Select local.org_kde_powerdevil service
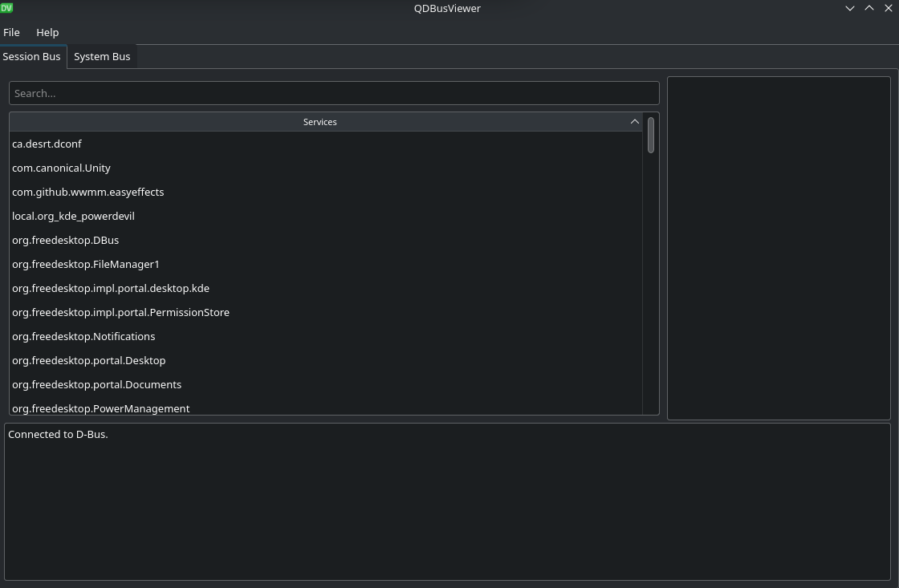Viewport: 899px width, 588px height. tap(73, 217)
